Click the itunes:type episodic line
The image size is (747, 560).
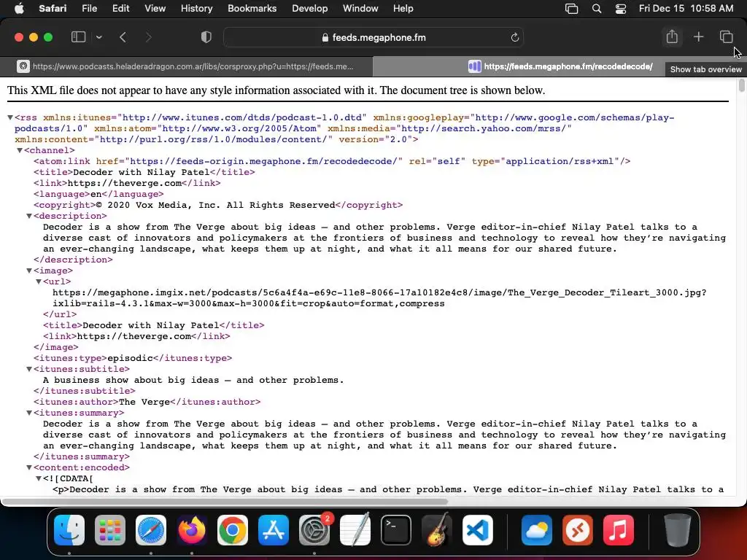click(133, 358)
